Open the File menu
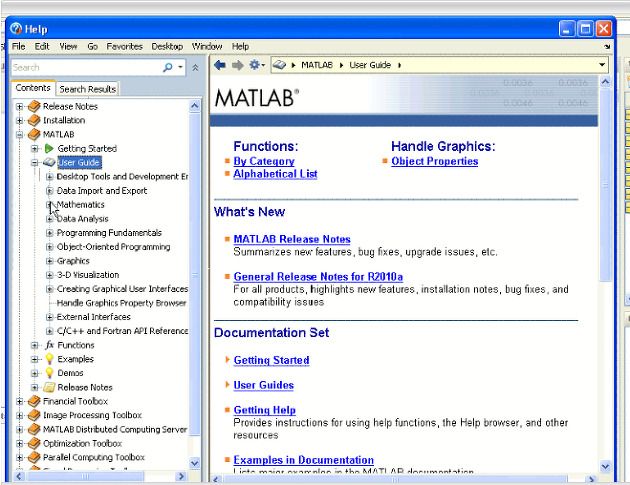This screenshot has height=485, width=630. [18, 47]
